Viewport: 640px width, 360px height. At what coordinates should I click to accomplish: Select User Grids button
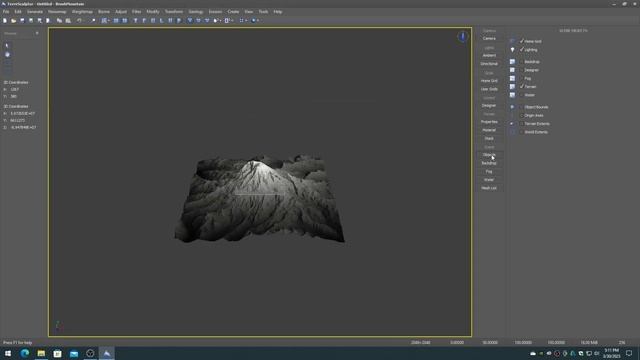[x=489, y=89]
